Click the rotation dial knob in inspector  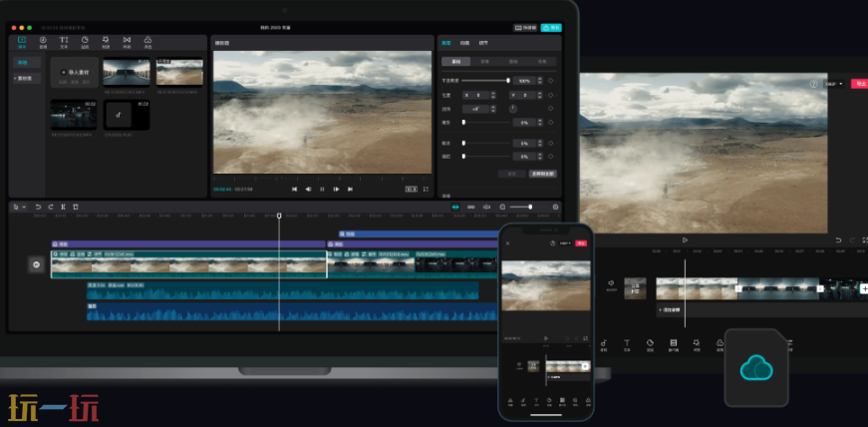tap(513, 109)
